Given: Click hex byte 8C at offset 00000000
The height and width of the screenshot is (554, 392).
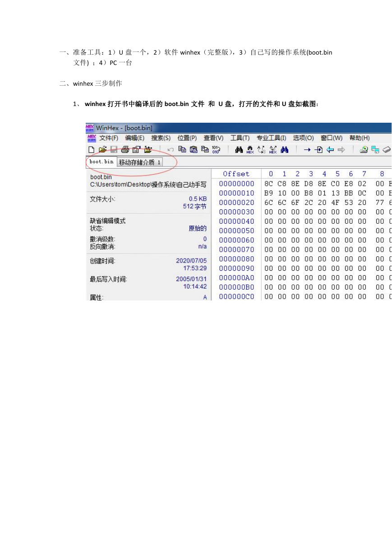Looking at the screenshot, I should pos(269,184).
